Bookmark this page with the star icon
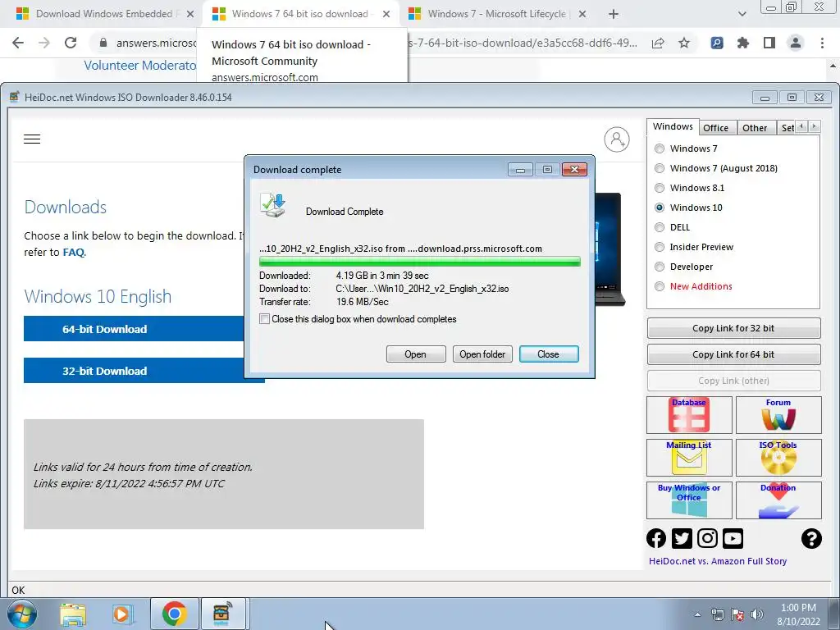The height and width of the screenshot is (630, 840). pyautogui.click(x=684, y=43)
